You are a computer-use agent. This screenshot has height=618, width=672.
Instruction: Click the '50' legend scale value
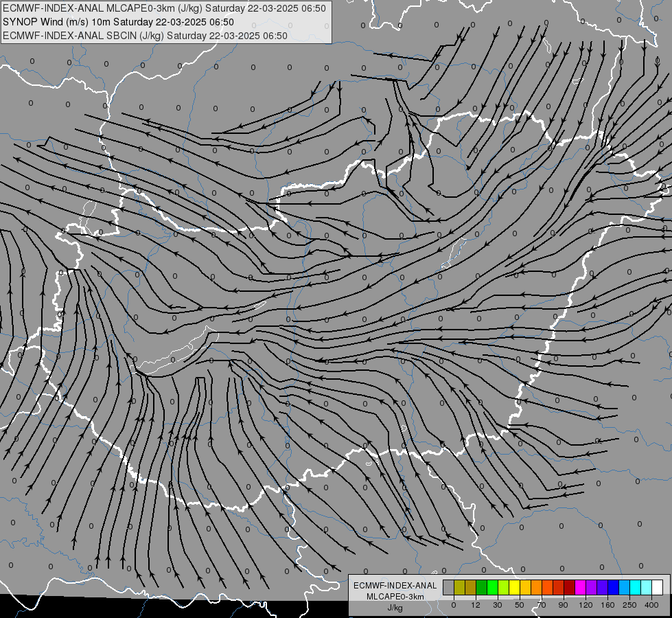(x=520, y=605)
